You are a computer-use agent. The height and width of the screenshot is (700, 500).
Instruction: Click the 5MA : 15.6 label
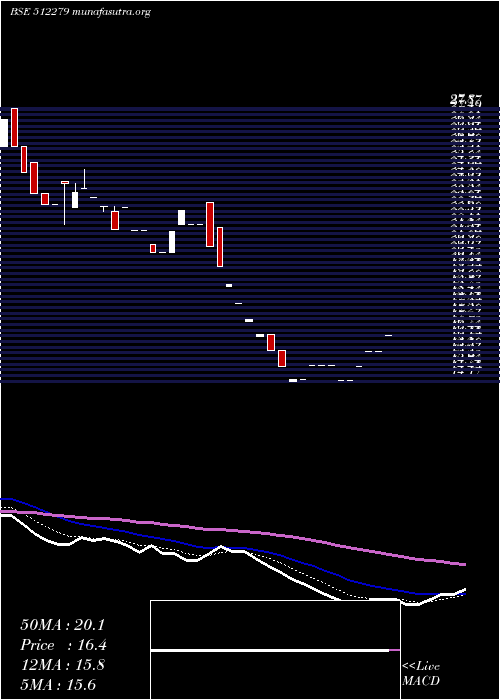tap(58, 685)
